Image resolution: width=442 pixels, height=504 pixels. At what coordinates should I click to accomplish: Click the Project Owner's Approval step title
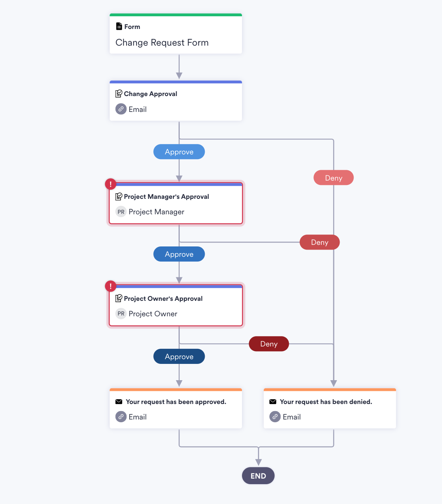pyautogui.click(x=163, y=298)
